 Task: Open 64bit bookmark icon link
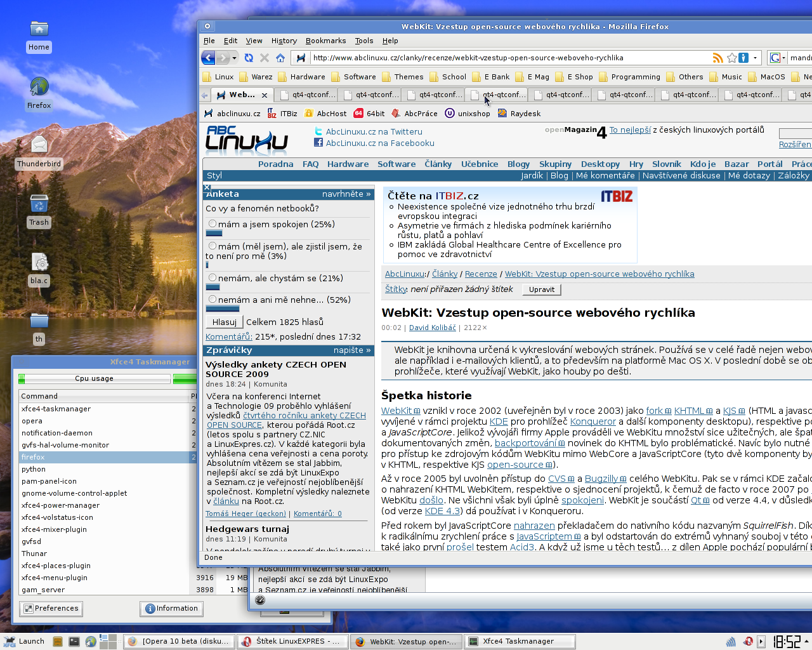[369, 114]
